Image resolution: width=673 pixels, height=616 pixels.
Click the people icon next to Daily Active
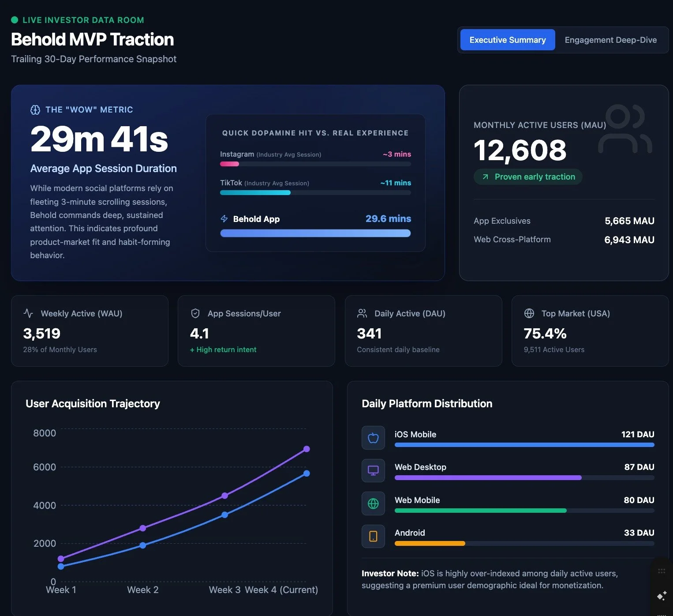[x=362, y=313]
